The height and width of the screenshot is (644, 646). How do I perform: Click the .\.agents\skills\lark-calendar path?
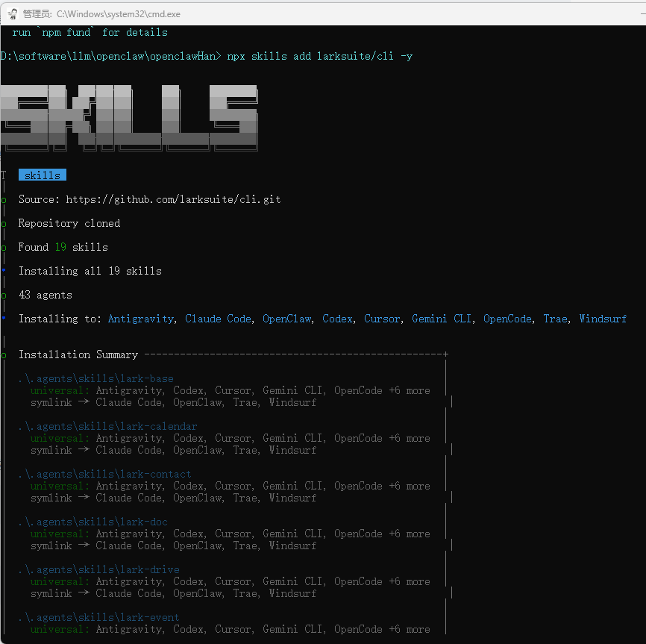(x=107, y=426)
